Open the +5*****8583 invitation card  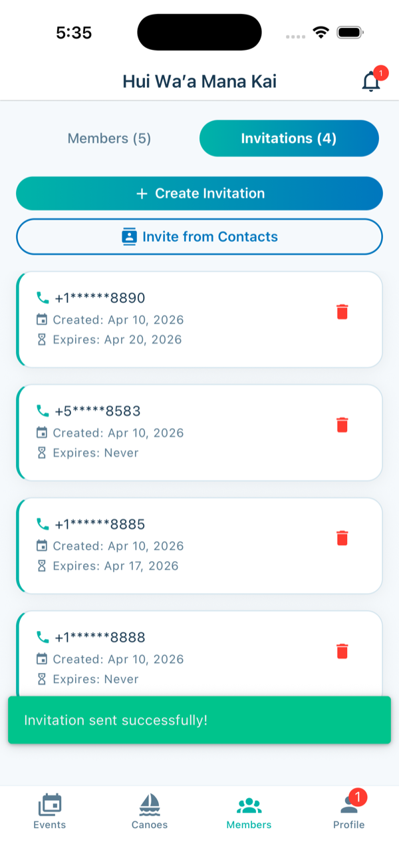(x=199, y=433)
